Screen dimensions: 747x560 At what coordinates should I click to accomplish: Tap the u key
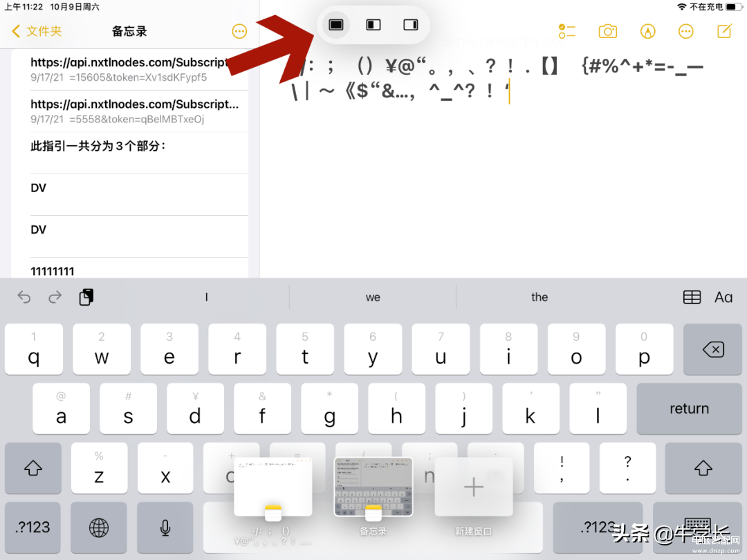(441, 349)
